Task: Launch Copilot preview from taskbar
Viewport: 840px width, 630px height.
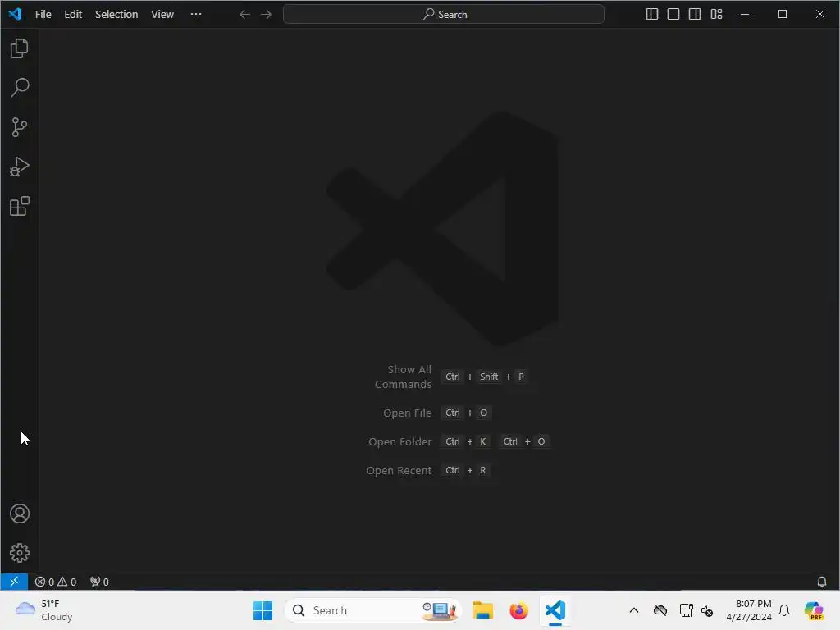Action: click(x=814, y=610)
